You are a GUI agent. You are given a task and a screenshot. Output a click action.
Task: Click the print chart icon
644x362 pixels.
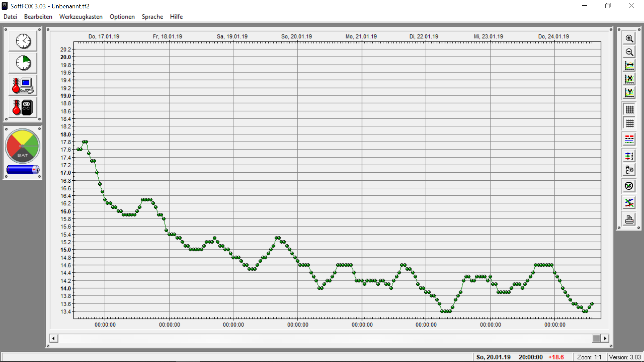tap(629, 220)
